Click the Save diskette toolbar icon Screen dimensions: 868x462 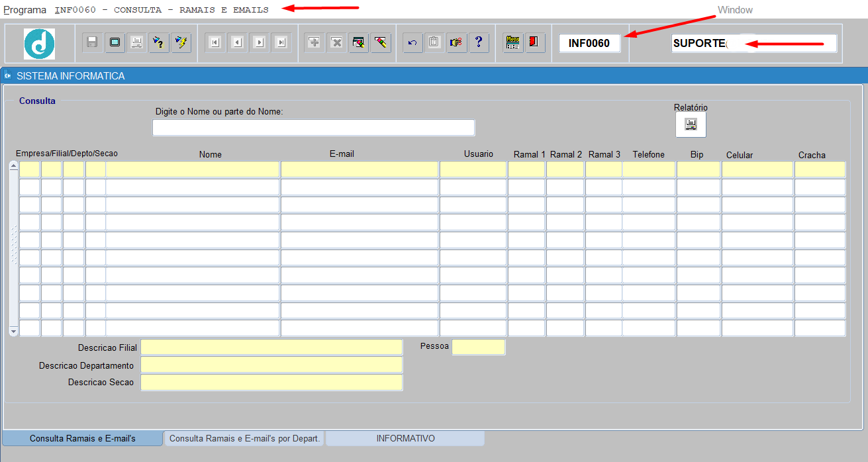tap(93, 42)
